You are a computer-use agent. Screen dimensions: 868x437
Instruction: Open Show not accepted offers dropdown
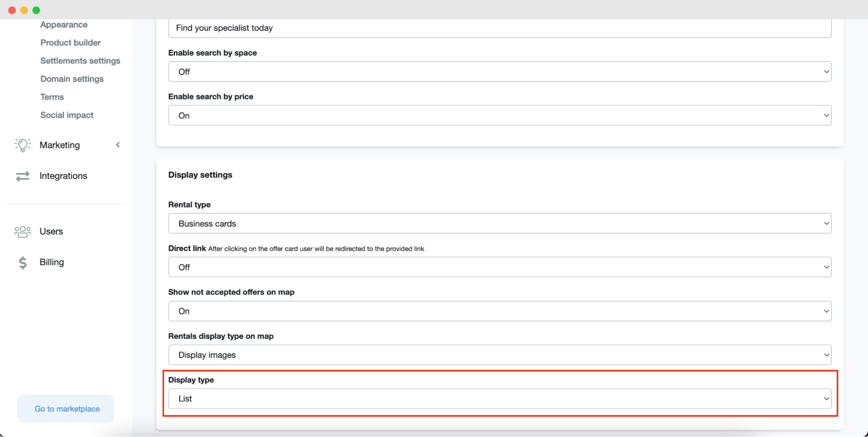(500, 311)
